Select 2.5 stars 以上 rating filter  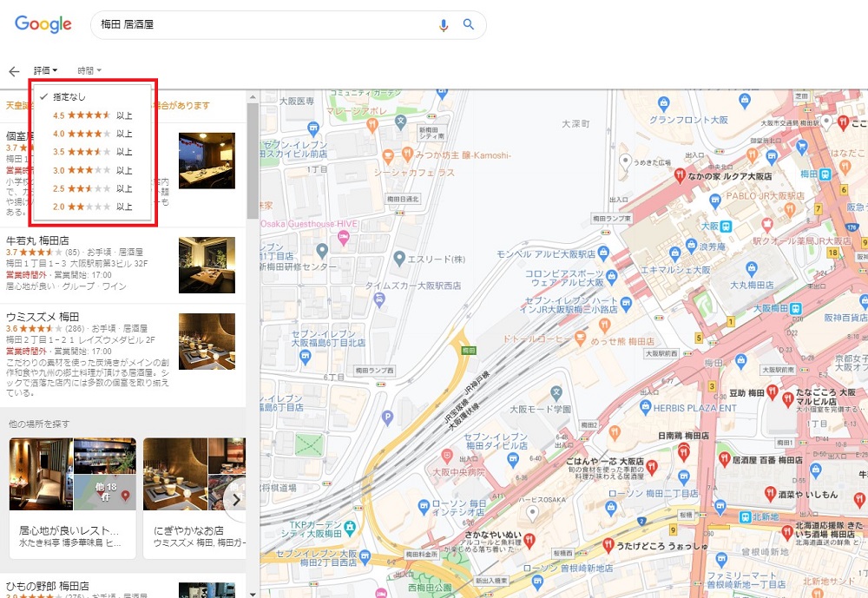(93, 188)
